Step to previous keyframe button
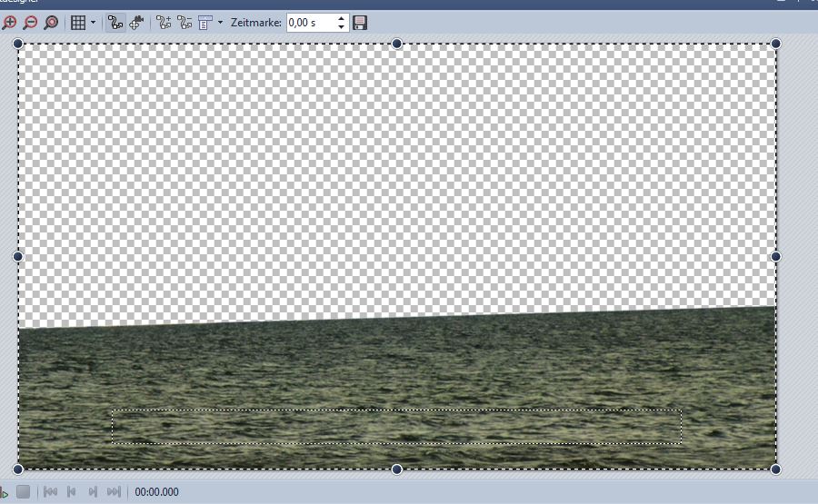Image resolution: width=818 pixels, height=504 pixels. click(72, 492)
